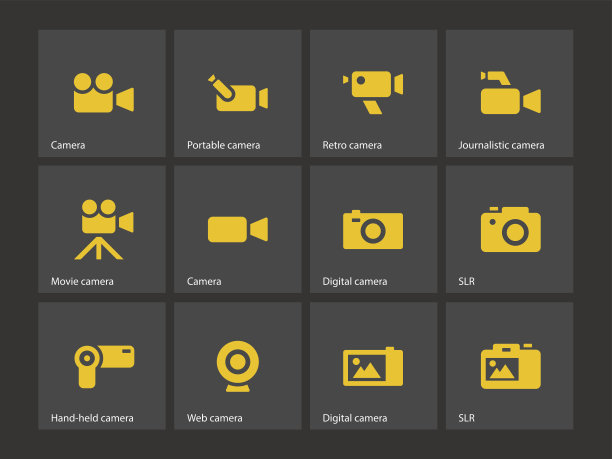Click the "Web camera" text label

pyautogui.click(x=214, y=418)
